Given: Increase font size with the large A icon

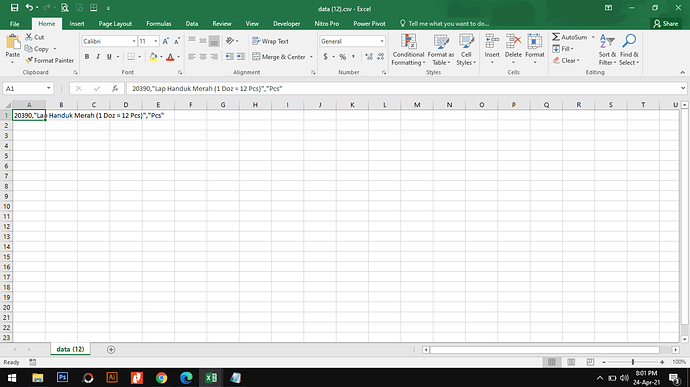Looking at the screenshot, I should click(x=165, y=41).
